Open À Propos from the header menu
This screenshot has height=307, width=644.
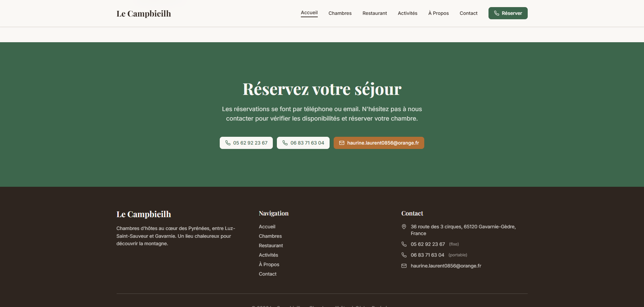point(438,13)
